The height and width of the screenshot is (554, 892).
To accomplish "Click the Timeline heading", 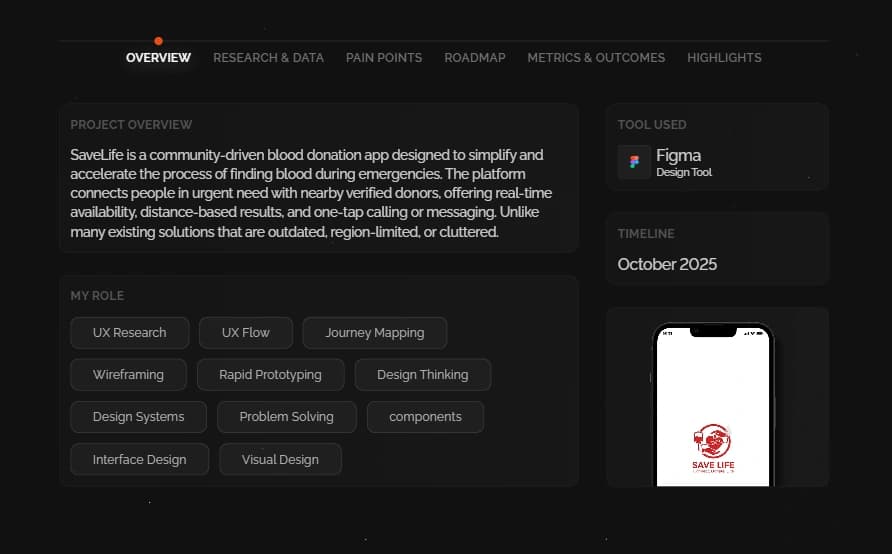I will tap(646, 234).
